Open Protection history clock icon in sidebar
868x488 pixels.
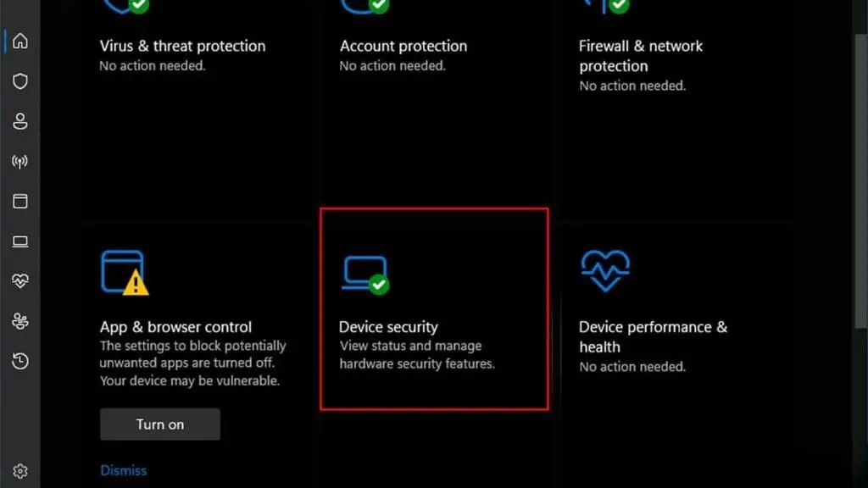click(x=20, y=361)
